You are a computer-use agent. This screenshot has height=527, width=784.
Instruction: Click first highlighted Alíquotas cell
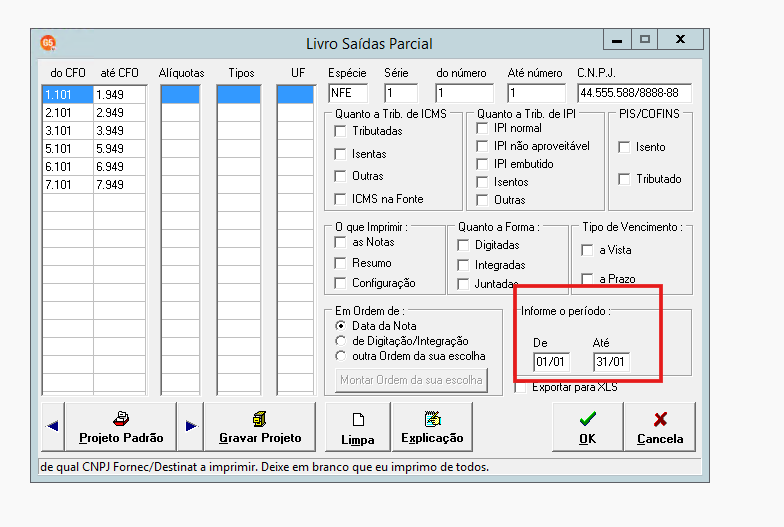(x=180, y=94)
